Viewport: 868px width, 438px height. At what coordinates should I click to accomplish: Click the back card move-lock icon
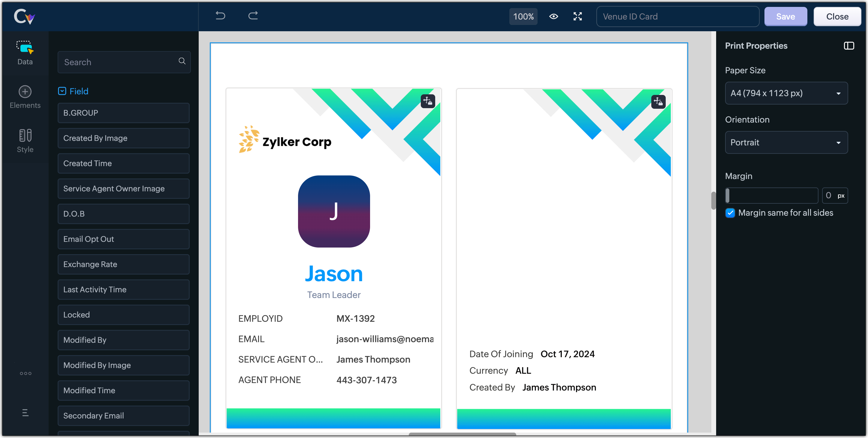(658, 102)
